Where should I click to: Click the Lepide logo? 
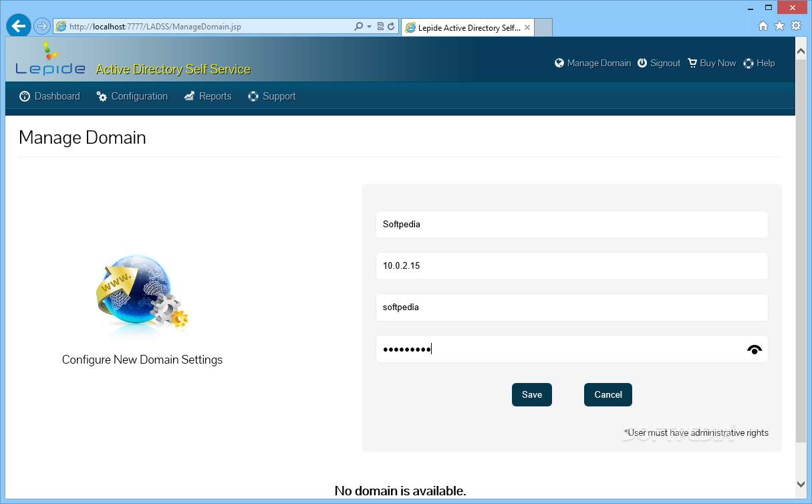coord(51,59)
